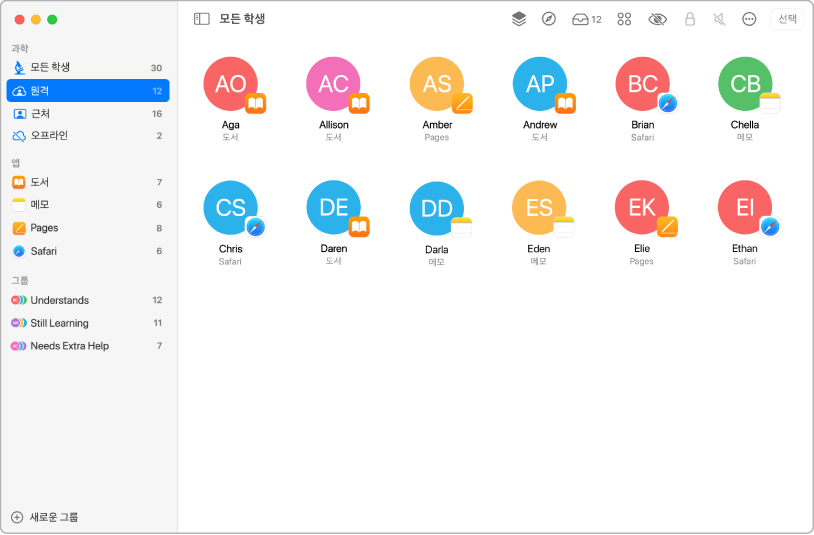Filter by 도서 app in sidebar

click(x=88, y=182)
